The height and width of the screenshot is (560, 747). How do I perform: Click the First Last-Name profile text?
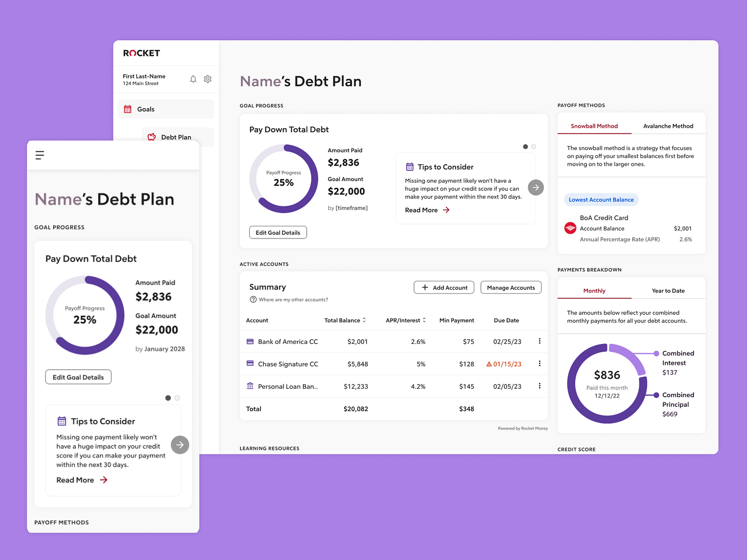(144, 76)
